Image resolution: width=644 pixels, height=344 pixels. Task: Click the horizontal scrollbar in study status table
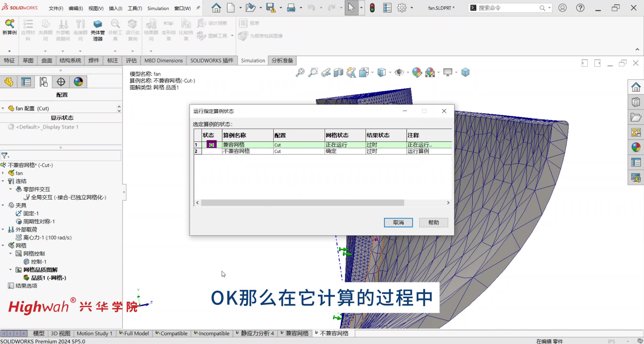click(x=302, y=203)
